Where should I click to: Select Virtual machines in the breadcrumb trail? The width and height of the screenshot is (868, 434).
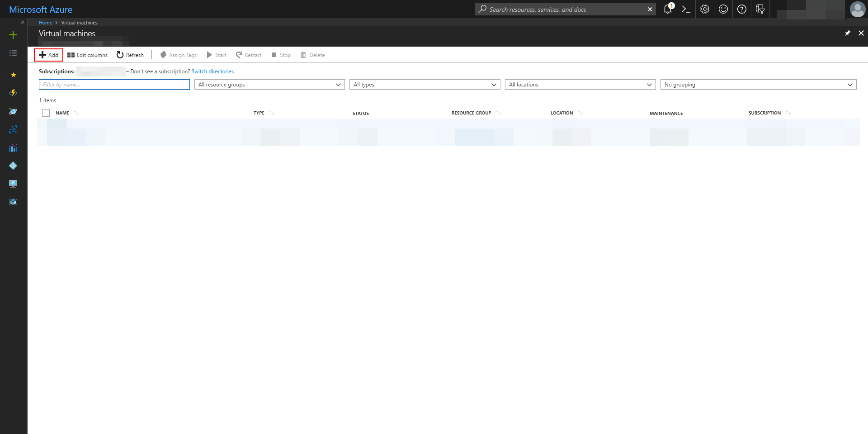click(x=79, y=22)
